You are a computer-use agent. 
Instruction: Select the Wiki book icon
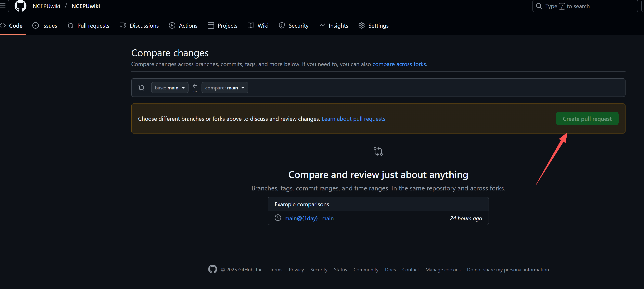click(250, 25)
